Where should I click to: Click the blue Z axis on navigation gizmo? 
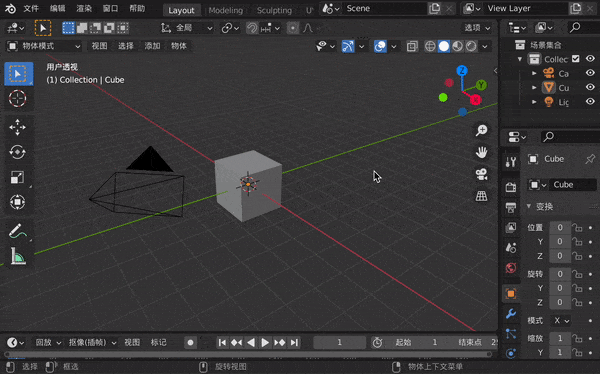[462, 71]
